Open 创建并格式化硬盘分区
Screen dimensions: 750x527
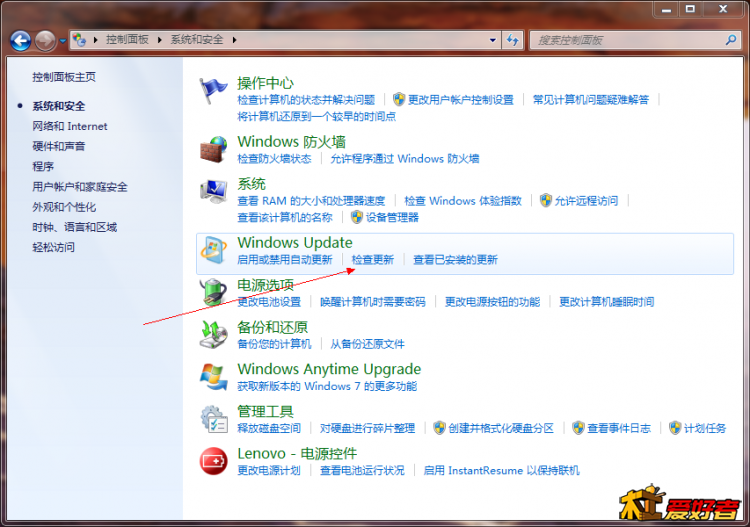click(x=501, y=428)
